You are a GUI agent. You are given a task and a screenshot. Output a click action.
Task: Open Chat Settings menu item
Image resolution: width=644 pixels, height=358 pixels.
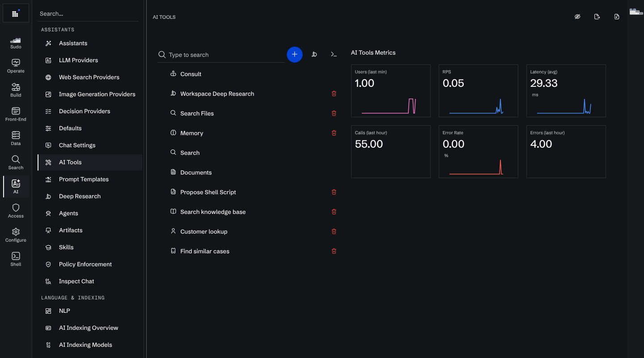point(90,145)
